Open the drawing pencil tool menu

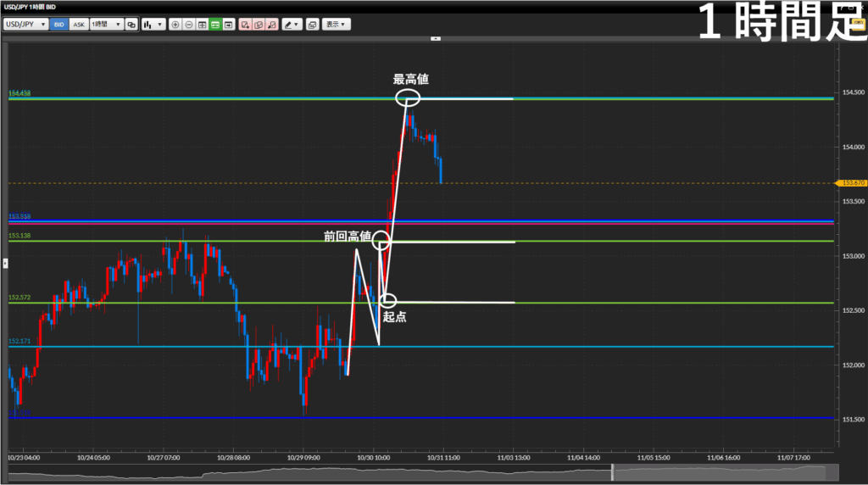(x=292, y=25)
